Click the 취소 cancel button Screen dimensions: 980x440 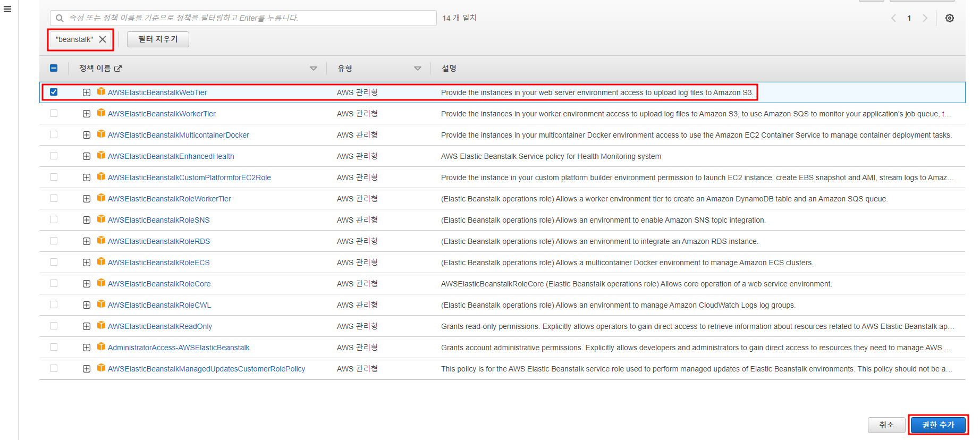pos(886,425)
